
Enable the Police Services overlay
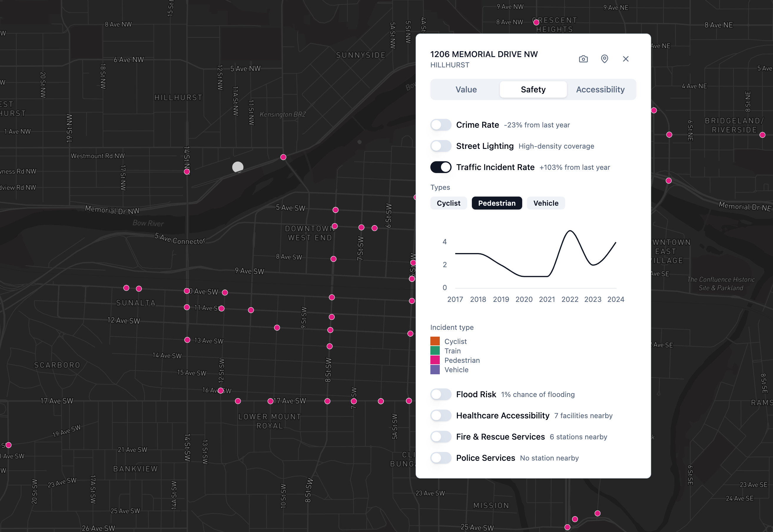[441, 458]
